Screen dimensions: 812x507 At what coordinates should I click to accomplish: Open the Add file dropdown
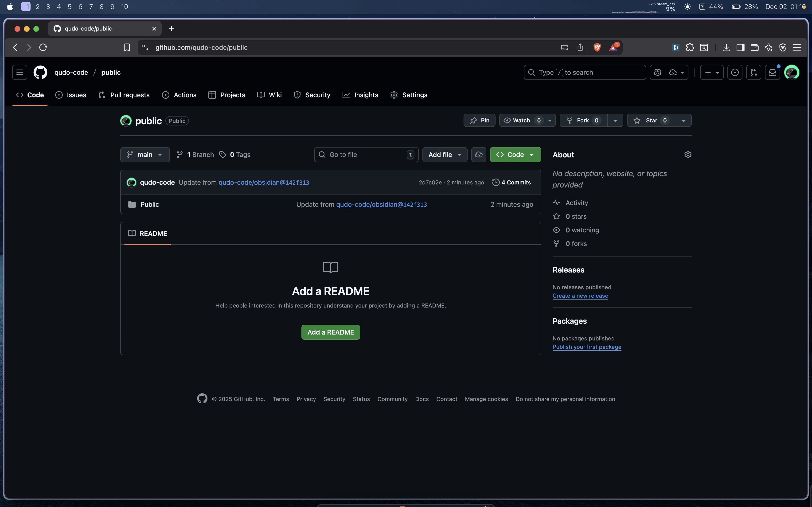[x=445, y=155]
